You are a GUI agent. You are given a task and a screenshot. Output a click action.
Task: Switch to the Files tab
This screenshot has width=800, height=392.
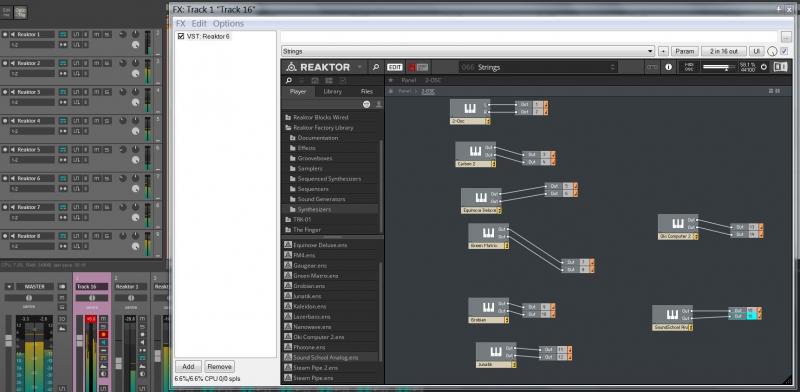pyautogui.click(x=367, y=91)
